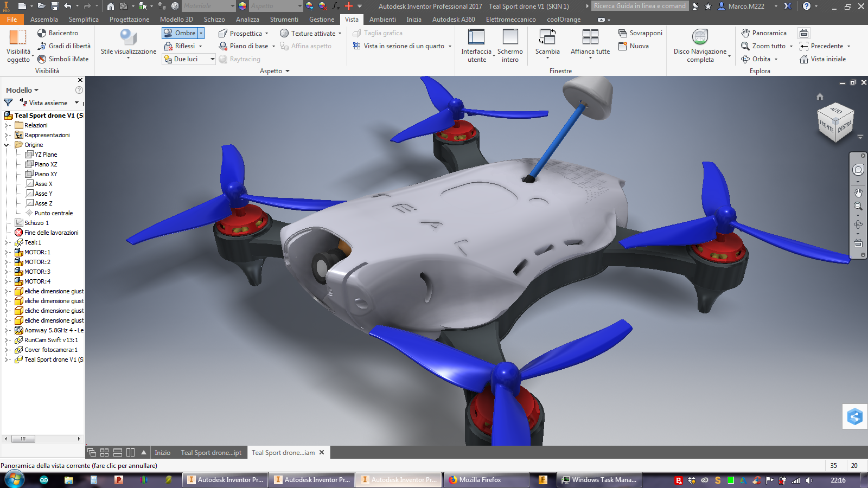Click the save floppy disk icon
The image size is (868, 488).
pos(55,6)
